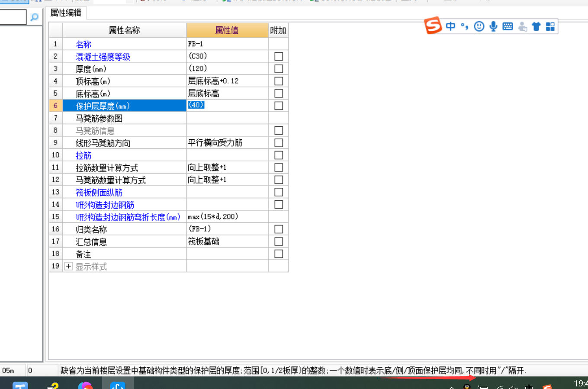Activate Sogou voice input microphone

point(493,26)
